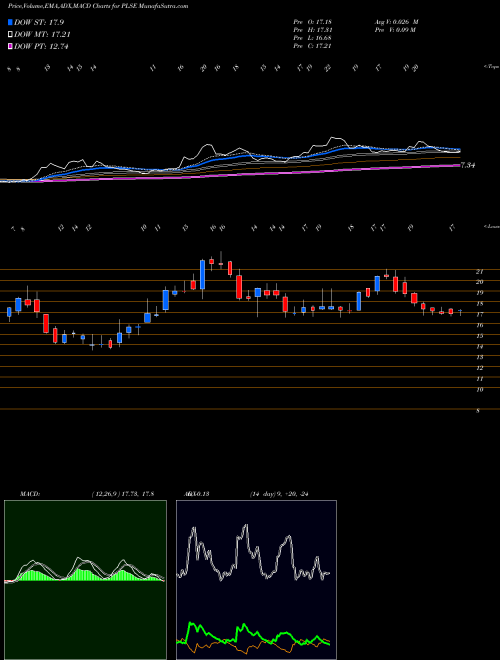The image size is (500, 660).
Task: Click the price axis label 10
Action: 479,390
